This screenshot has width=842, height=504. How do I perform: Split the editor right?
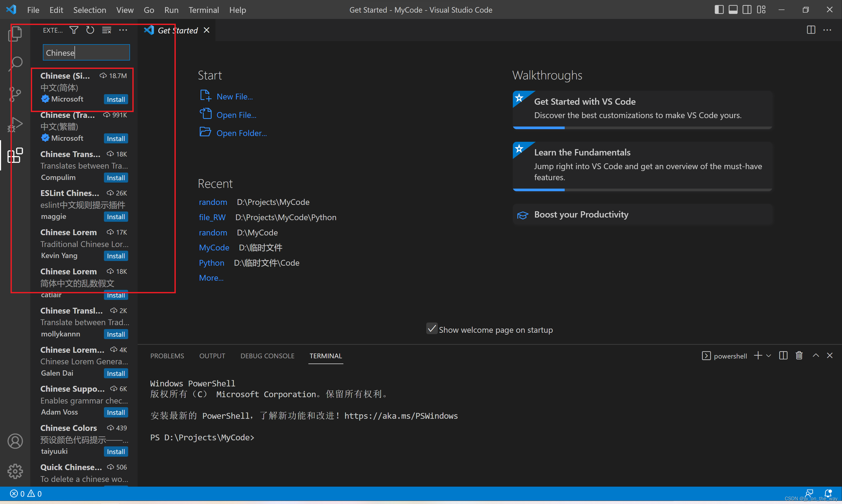(x=811, y=30)
